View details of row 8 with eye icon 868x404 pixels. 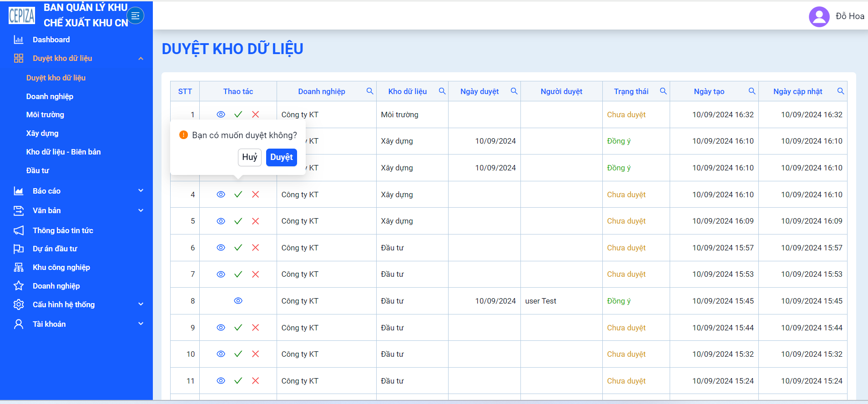[x=238, y=301]
